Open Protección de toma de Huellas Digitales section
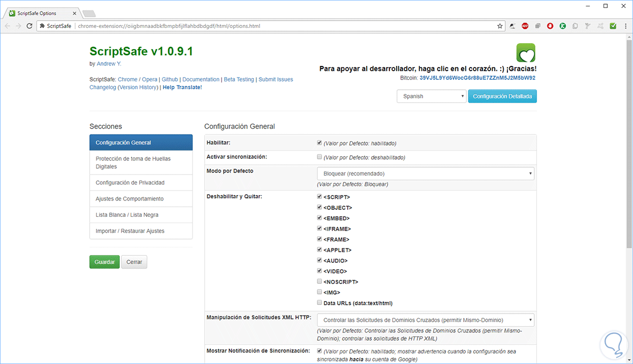Image resolution: width=633 pixels, height=364 pixels. pyautogui.click(x=141, y=162)
